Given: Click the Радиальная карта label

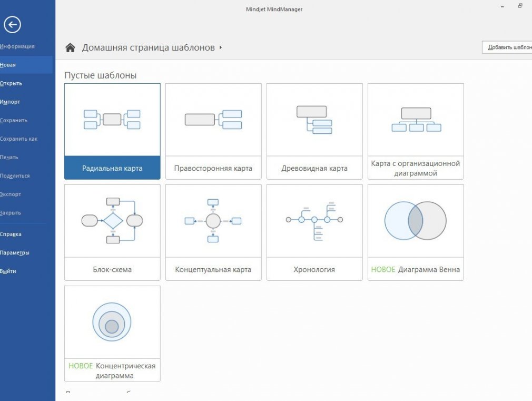Looking at the screenshot, I should tap(112, 168).
